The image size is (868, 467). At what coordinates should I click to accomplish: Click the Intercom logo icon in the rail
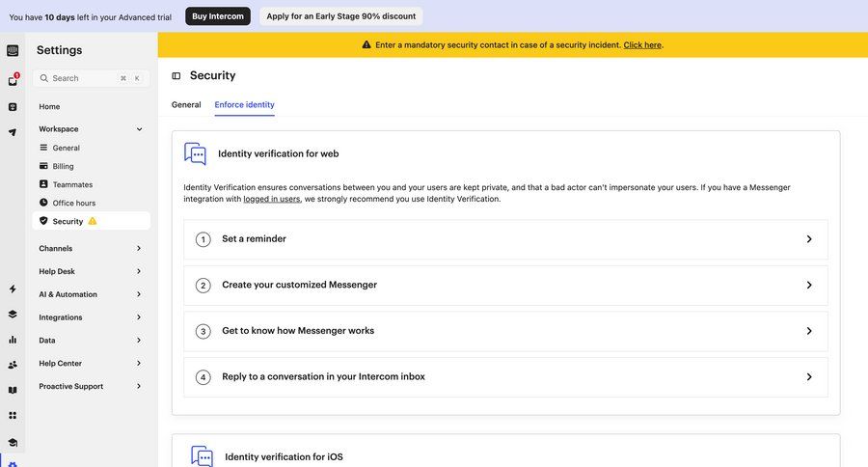[13, 51]
